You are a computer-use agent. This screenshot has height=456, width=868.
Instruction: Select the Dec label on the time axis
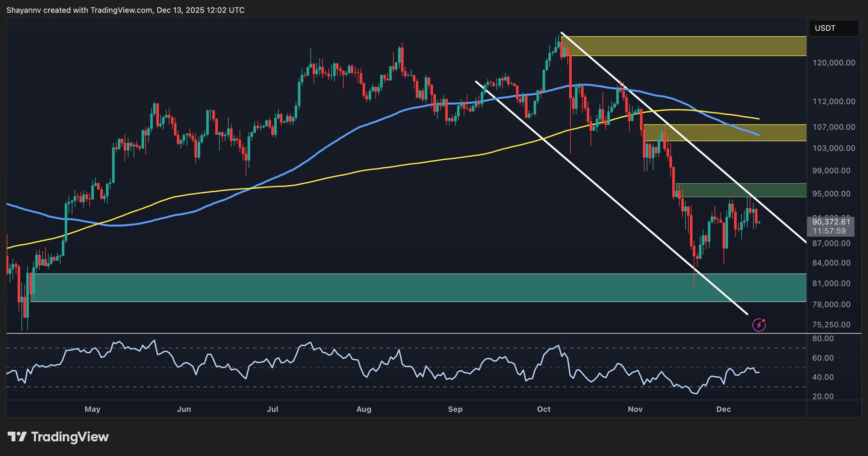(x=724, y=409)
